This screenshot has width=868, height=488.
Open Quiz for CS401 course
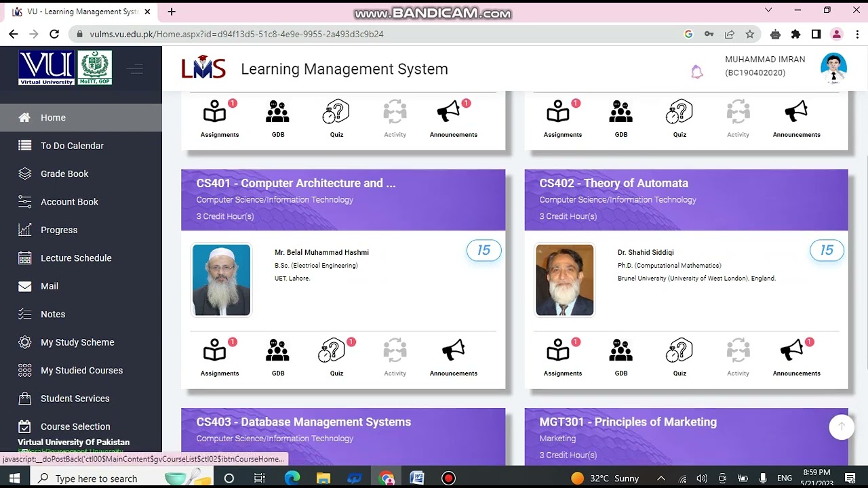tap(336, 357)
